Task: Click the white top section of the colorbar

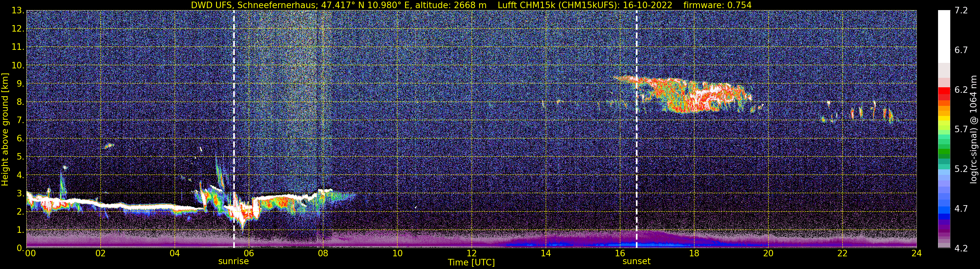Action: coord(944,36)
